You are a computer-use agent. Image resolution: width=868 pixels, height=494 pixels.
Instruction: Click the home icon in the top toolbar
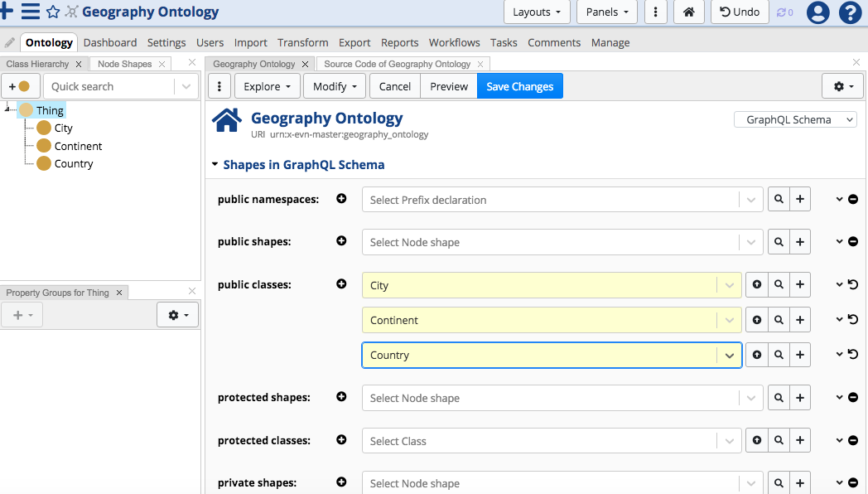(688, 12)
